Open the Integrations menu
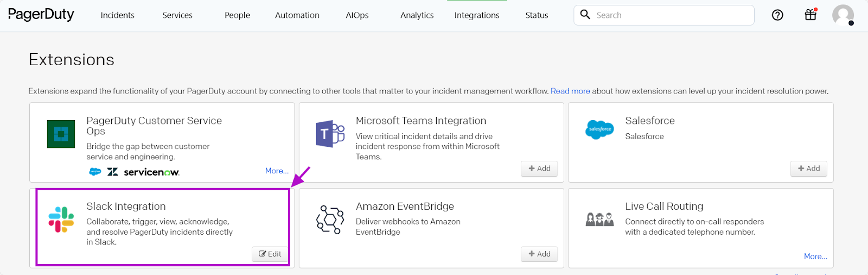Screen dimensions: 868x275 click(477, 15)
